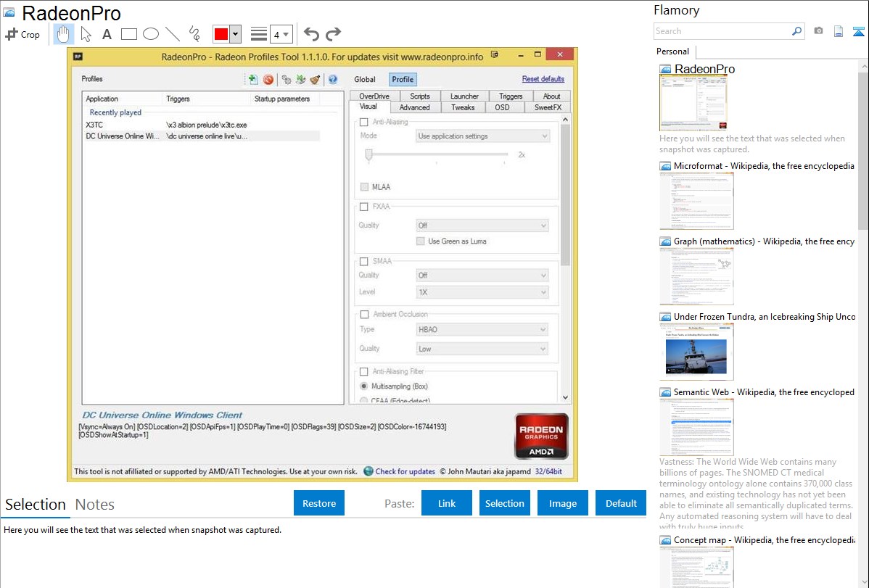Paste as Link button
Screen dimensions: 869x588
point(447,503)
